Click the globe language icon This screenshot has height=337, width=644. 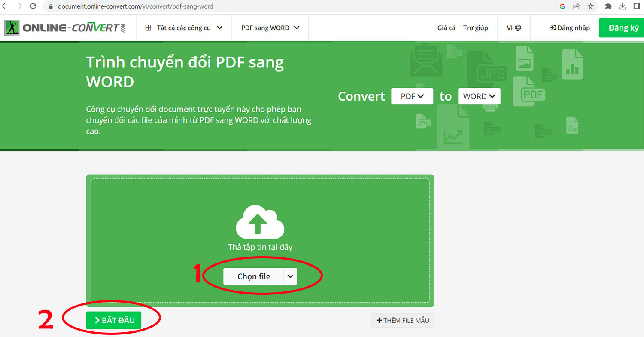(518, 28)
